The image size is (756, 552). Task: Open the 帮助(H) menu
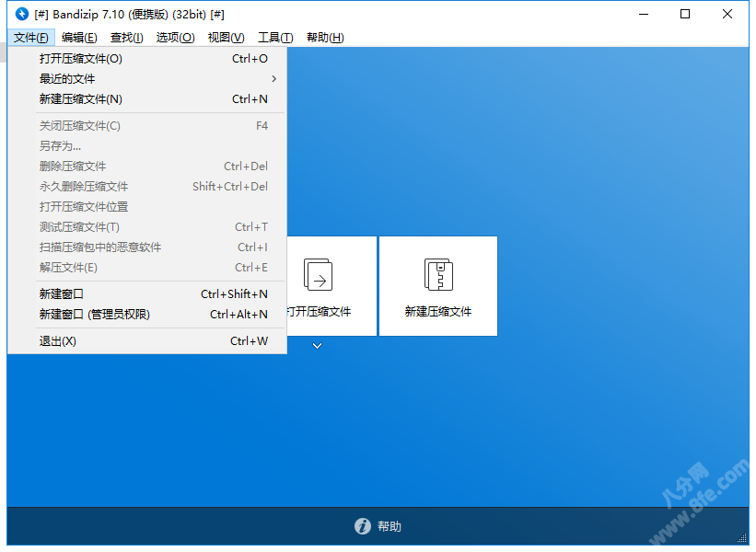point(325,38)
